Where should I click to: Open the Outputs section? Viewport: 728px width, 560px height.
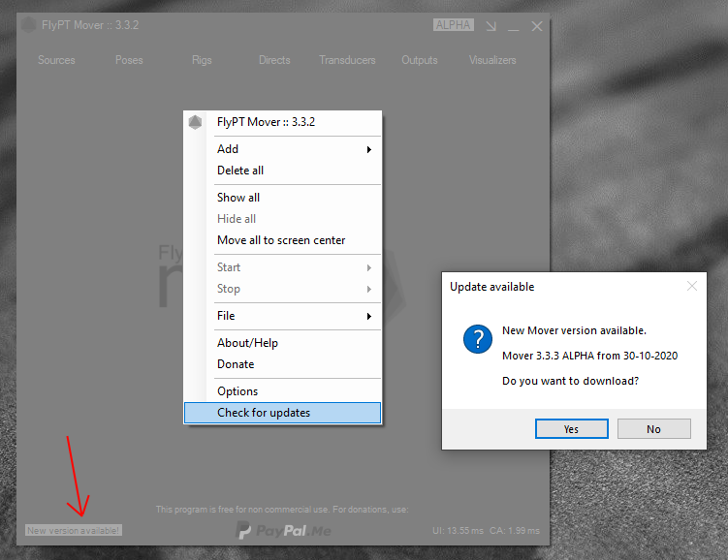click(420, 60)
